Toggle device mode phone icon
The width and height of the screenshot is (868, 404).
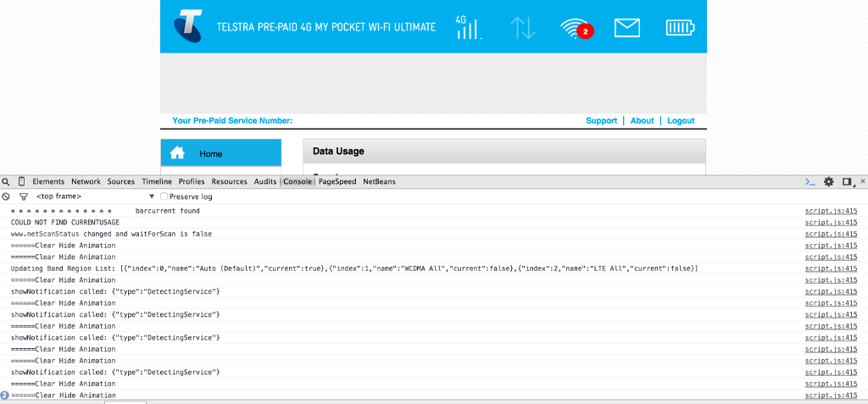click(21, 181)
